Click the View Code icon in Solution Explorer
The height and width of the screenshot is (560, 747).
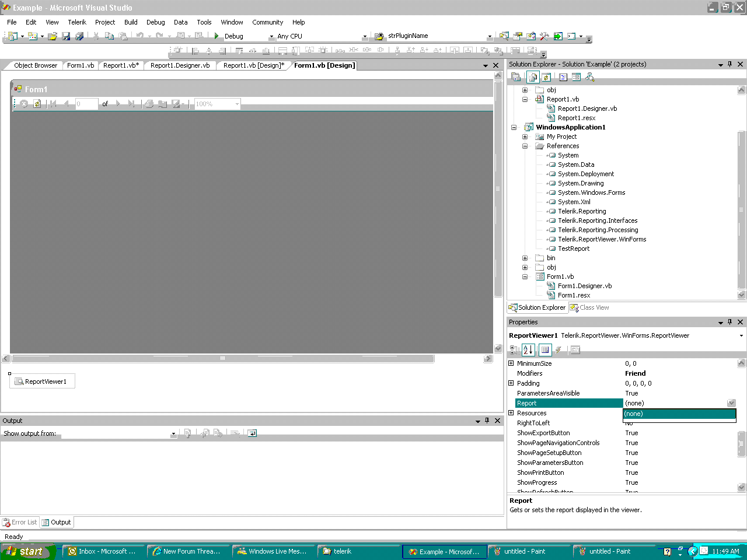563,77
